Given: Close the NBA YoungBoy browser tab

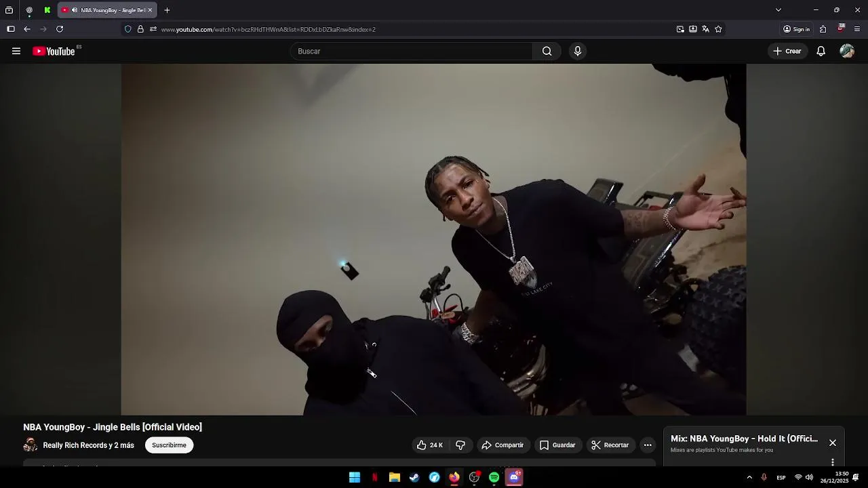Looking at the screenshot, I should coord(150,10).
